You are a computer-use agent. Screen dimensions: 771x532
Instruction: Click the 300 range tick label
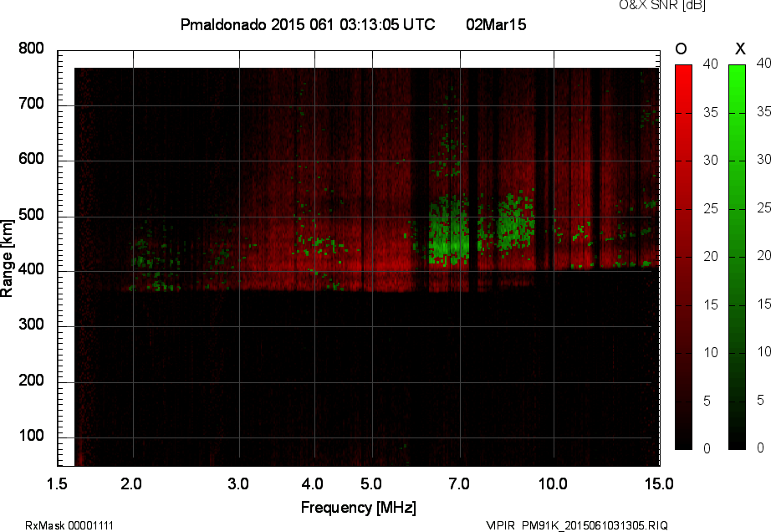(x=31, y=325)
